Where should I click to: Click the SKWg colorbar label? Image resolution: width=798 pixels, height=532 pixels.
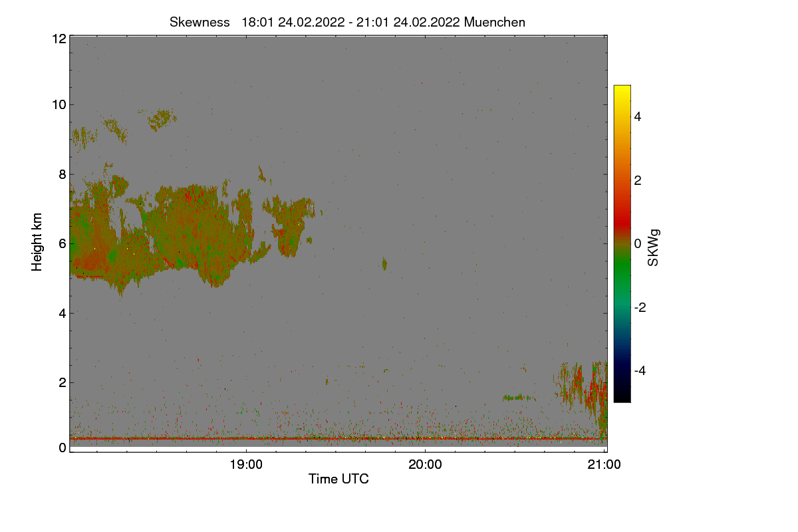[x=654, y=246]
